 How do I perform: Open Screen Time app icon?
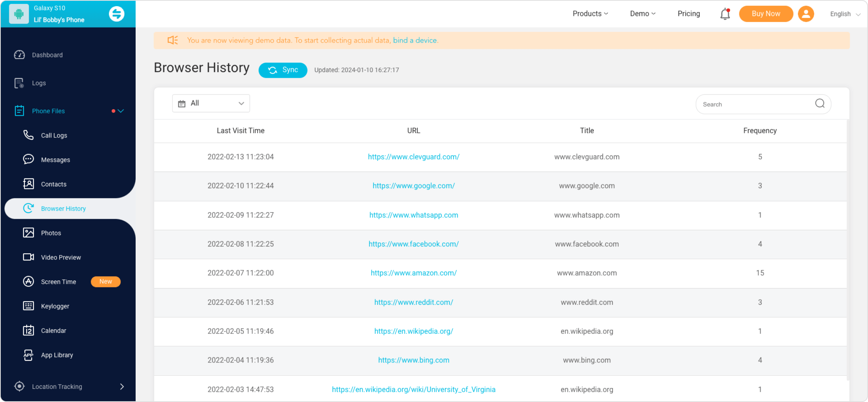pyautogui.click(x=28, y=282)
